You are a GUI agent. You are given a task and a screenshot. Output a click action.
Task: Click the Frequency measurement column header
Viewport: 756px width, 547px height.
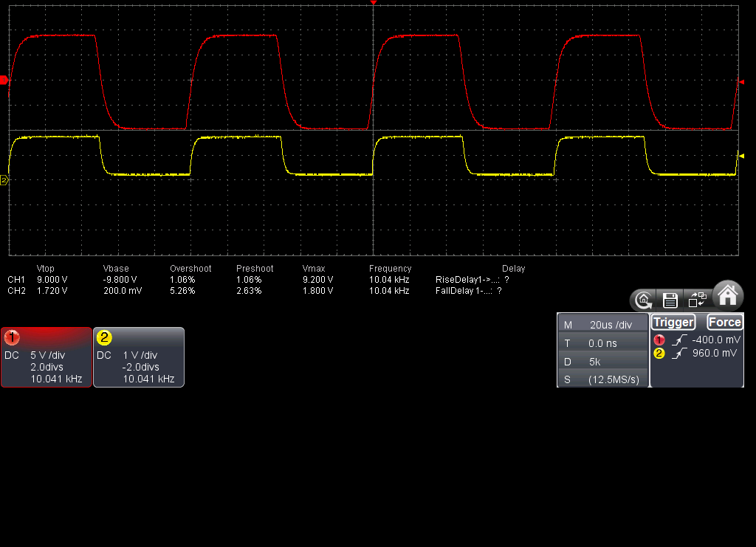coord(390,269)
